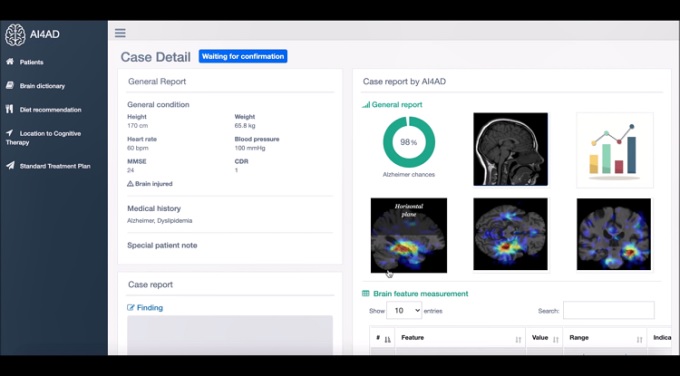Viewport: 680px width, 376px height.
Task: Click the brain feature Search input field
Action: tap(608, 311)
